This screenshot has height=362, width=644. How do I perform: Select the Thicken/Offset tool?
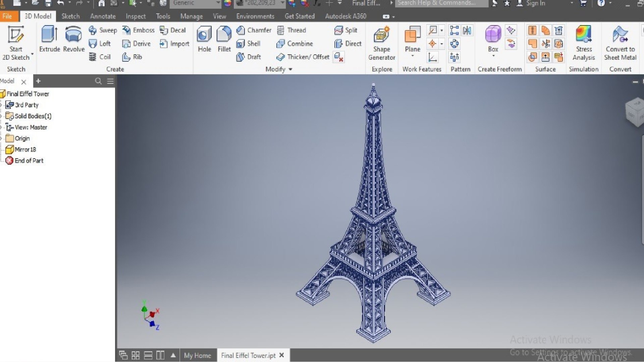tap(303, 57)
